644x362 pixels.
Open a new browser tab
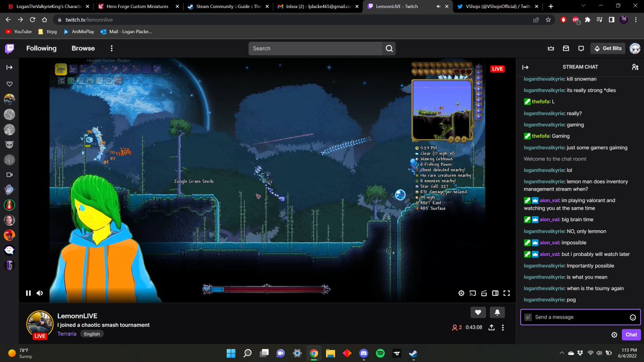click(x=551, y=6)
